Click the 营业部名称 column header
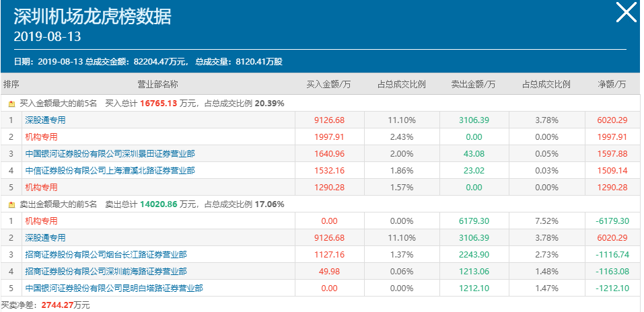 (157, 85)
